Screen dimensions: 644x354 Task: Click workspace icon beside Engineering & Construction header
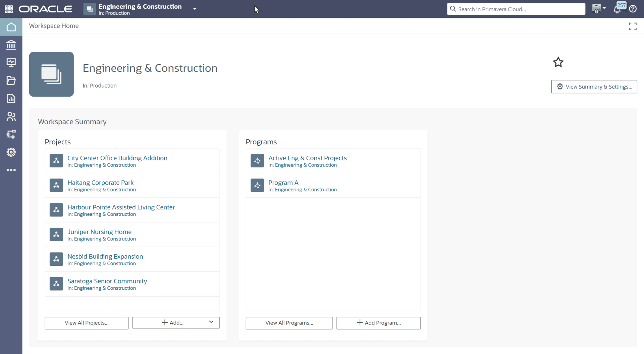[x=90, y=9]
